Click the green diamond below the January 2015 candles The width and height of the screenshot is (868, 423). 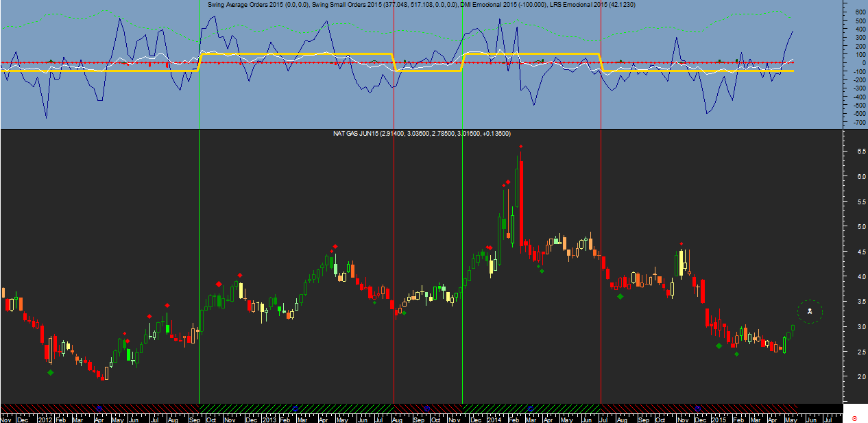719,346
